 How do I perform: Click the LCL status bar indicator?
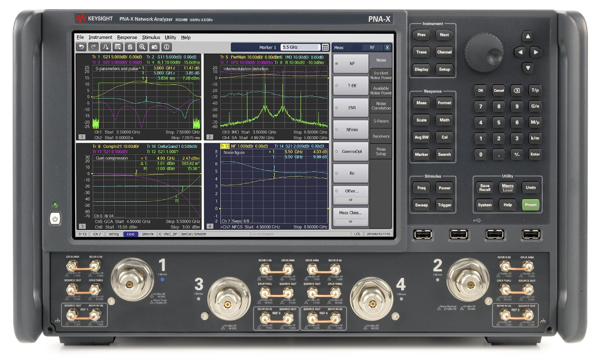[x=357, y=234]
